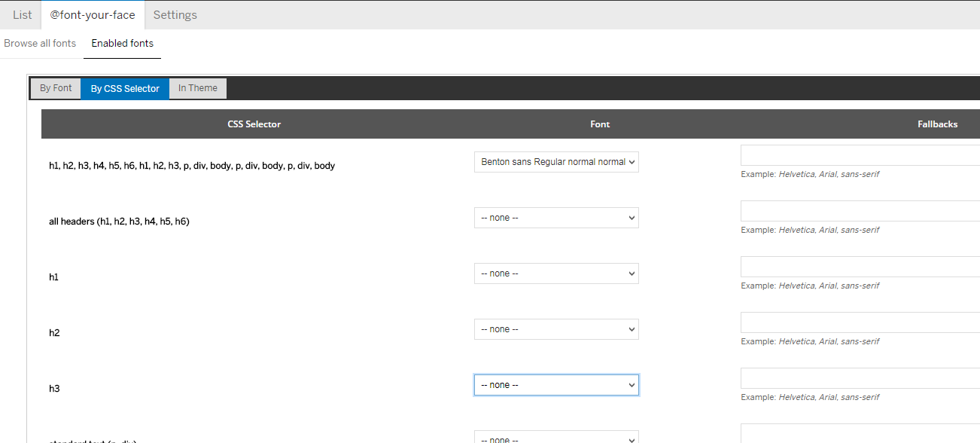Click the fallbacks input for h2

[860, 322]
